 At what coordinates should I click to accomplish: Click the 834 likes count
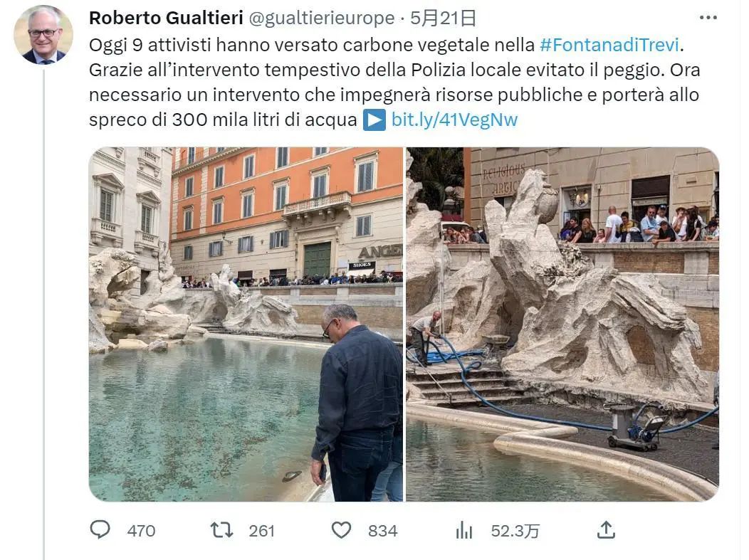(x=382, y=531)
